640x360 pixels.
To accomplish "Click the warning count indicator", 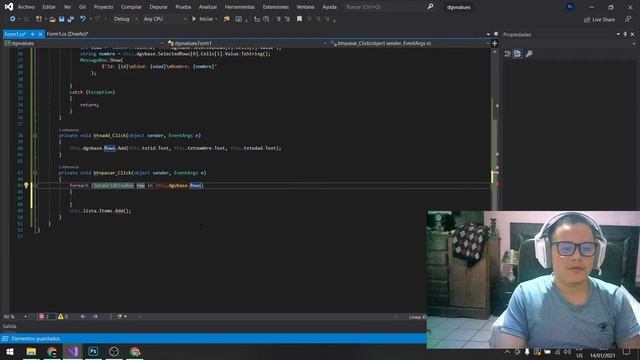I will pos(63,317).
